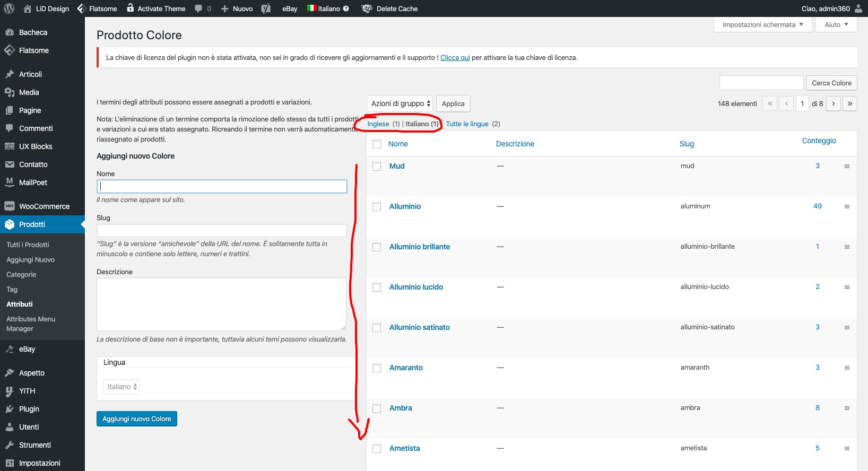Expand the Impostazioni schermata panel
Viewport: 868px width, 471px height.
[762, 24]
